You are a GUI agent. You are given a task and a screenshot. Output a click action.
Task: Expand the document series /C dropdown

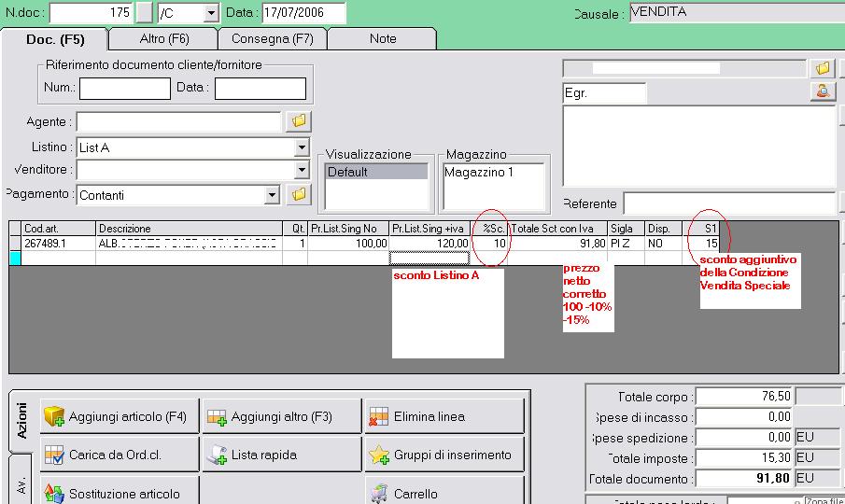(x=211, y=13)
